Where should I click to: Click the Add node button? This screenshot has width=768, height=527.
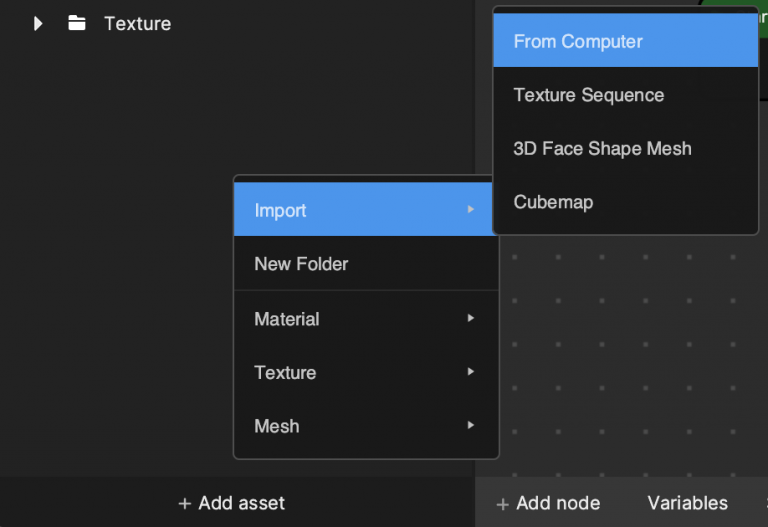(548, 503)
